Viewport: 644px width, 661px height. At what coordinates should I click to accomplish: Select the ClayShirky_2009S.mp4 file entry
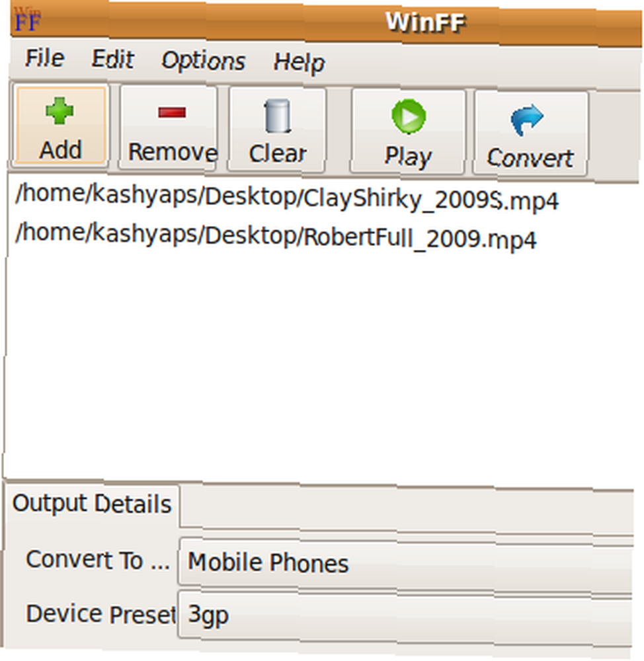click(x=287, y=197)
